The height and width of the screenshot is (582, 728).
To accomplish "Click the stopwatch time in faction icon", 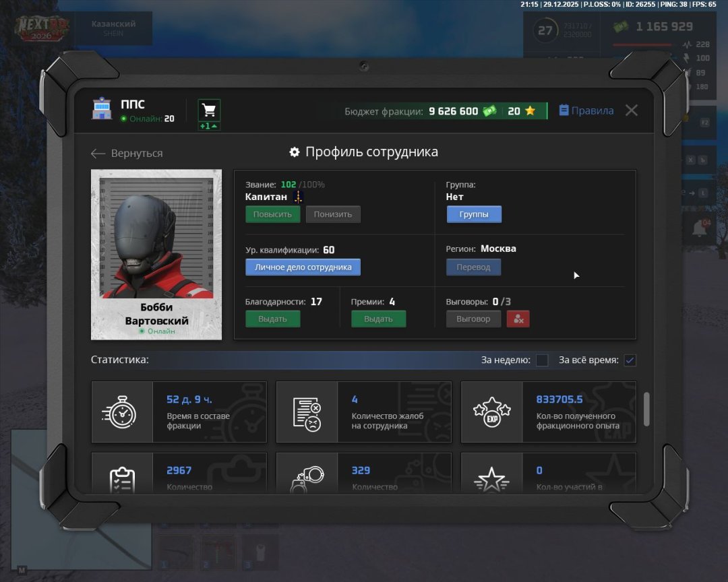I will tap(122, 412).
